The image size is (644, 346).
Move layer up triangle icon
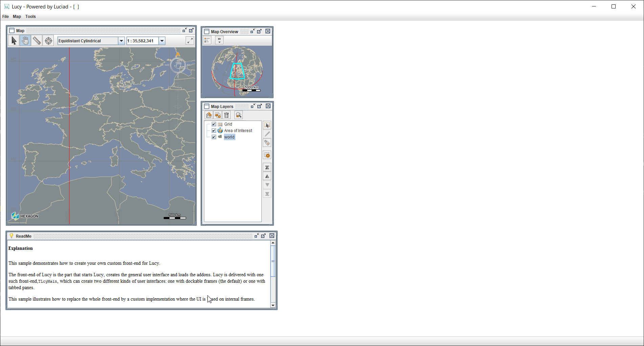tap(267, 176)
